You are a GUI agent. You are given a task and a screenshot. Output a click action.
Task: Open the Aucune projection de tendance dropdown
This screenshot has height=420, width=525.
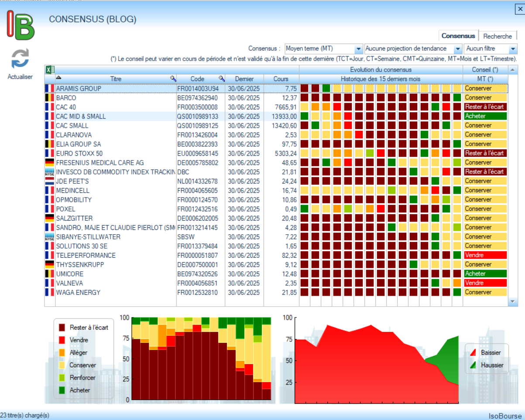pyautogui.click(x=457, y=49)
